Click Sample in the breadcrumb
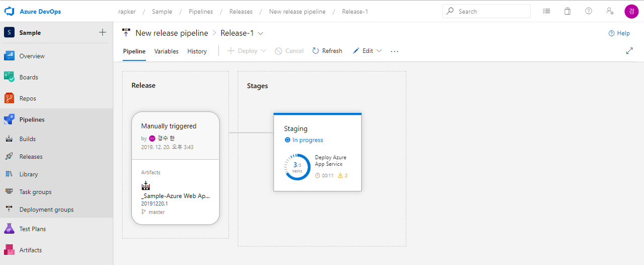644x265 pixels. [x=162, y=11]
